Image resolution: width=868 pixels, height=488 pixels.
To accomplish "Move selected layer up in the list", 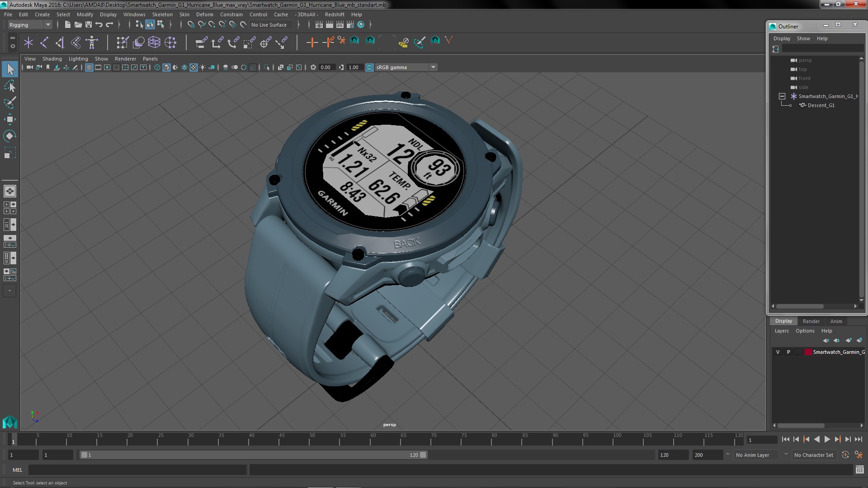I will point(826,340).
